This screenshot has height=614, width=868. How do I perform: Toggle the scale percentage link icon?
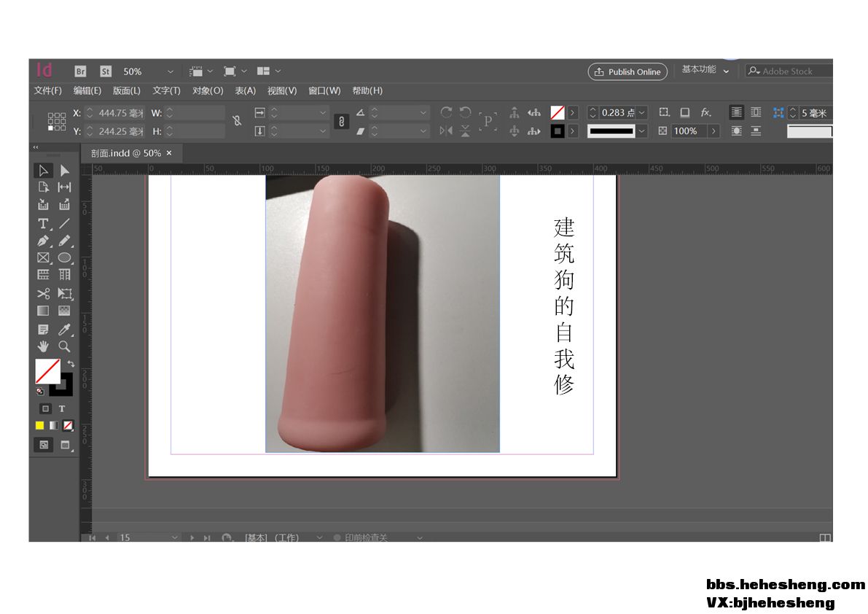click(341, 122)
